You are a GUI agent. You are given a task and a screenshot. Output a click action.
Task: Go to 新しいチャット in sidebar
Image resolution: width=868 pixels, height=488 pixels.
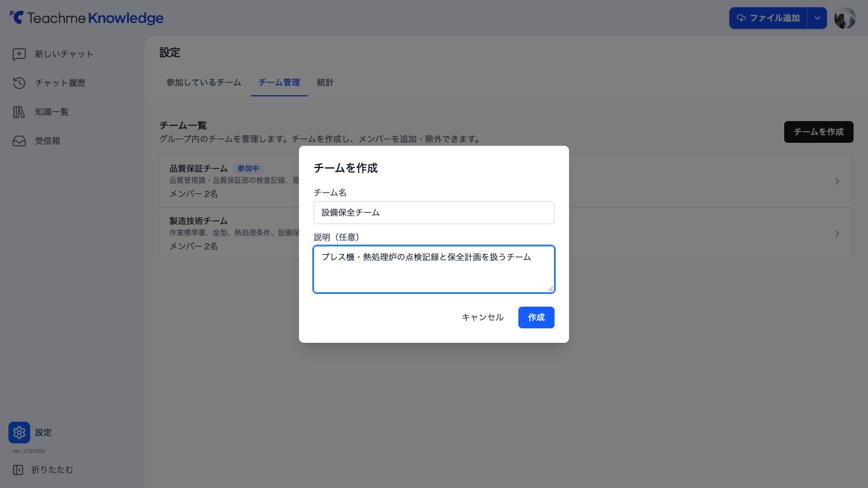coord(64,54)
